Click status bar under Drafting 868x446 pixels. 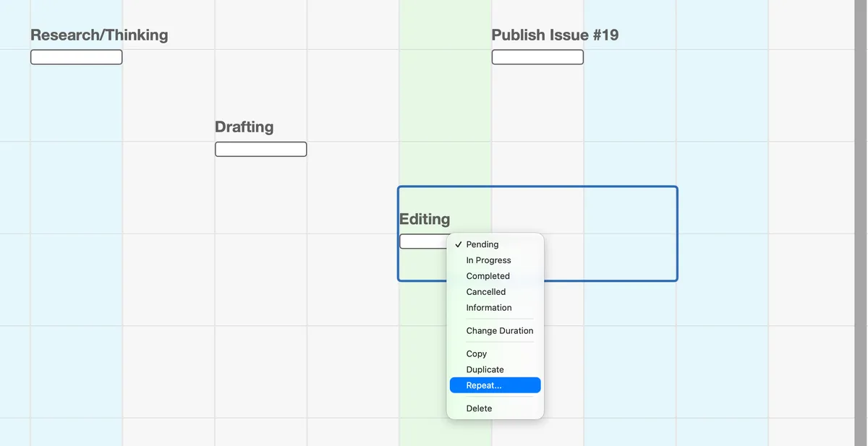coord(260,149)
